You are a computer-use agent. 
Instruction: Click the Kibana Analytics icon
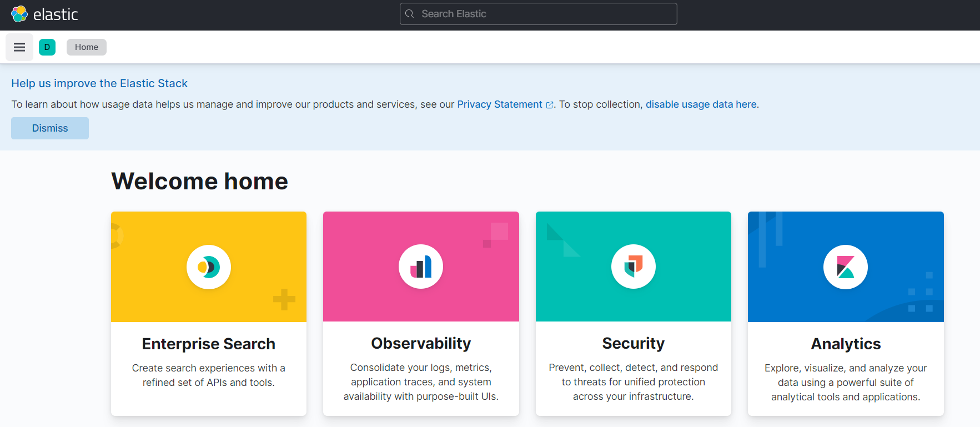[x=846, y=267]
